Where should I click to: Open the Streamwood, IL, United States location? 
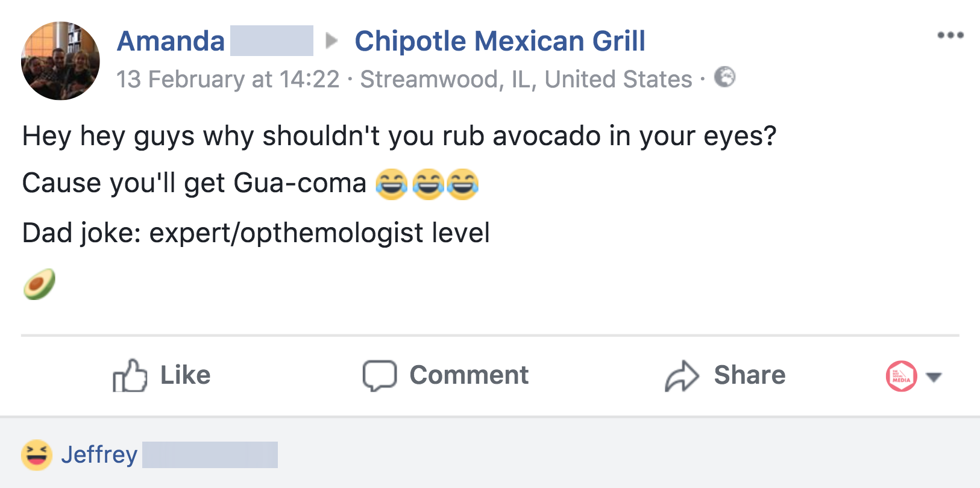click(x=526, y=79)
